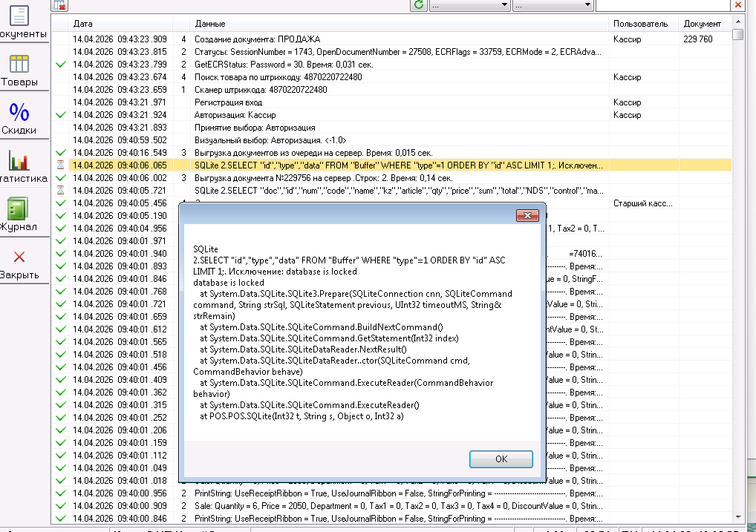The image size is (756, 532).
Task: Select the row Авторизация: Кассир
Action: click(391, 115)
